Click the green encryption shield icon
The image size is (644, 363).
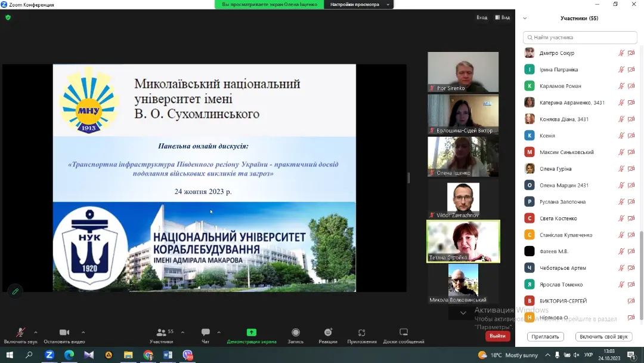pos(8,17)
